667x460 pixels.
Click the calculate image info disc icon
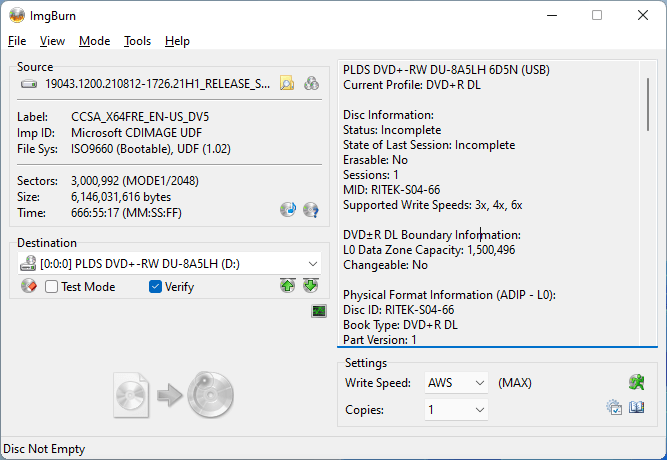tap(288, 210)
